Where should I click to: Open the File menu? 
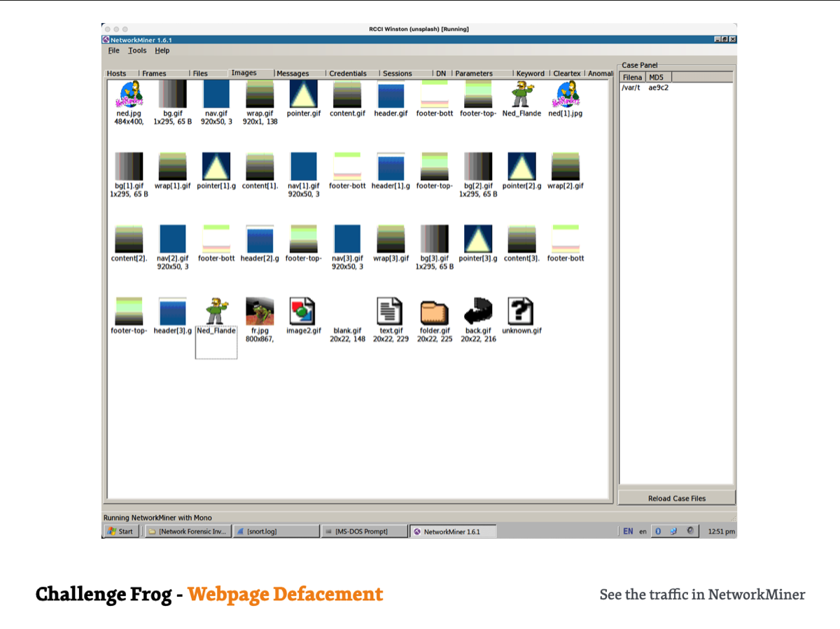tap(113, 50)
